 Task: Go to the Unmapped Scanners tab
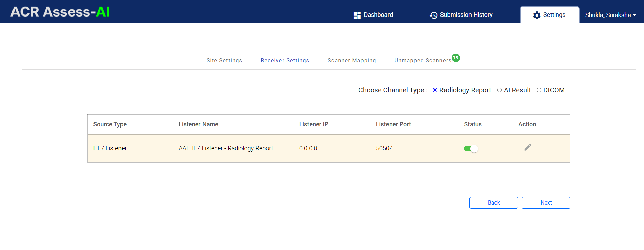(x=423, y=60)
